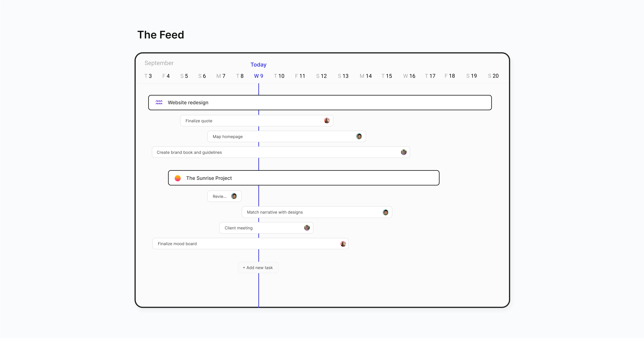
Task: Open the Website redesign project bar
Action: 320,103
